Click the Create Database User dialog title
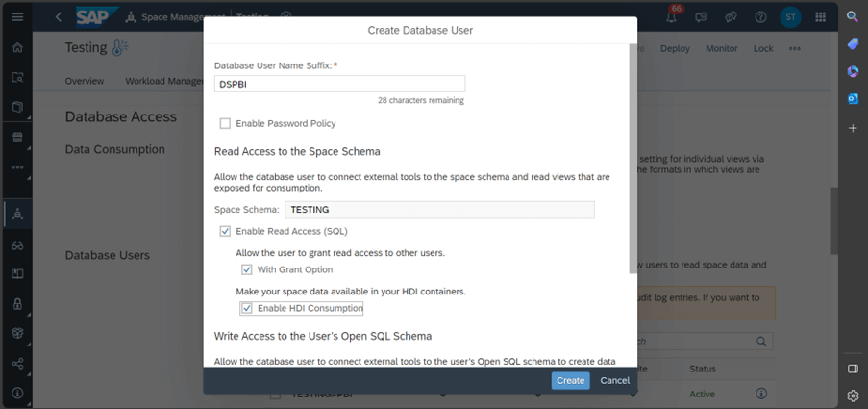This screenshot has width=868, height=409. (420, 31)
